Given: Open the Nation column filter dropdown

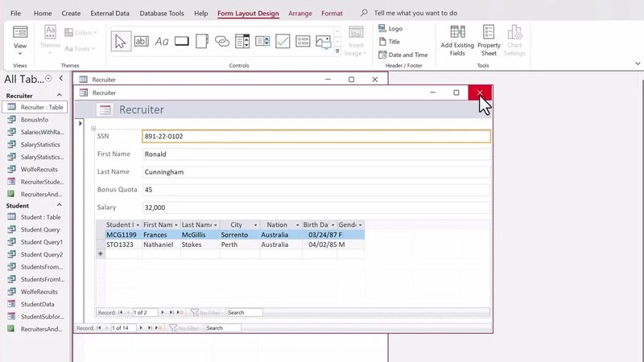Looking at the screenshot, I should pos(297,225).
